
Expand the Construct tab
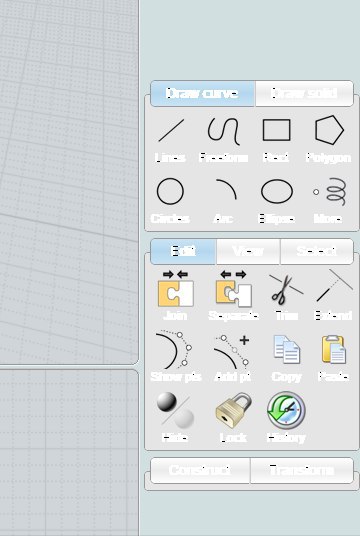200,470
